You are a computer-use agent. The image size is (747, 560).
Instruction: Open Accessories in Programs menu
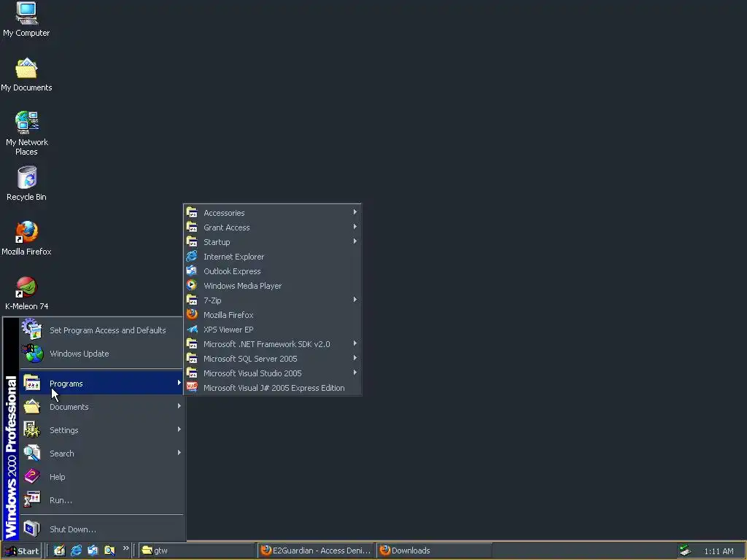(x=272, y=213)
